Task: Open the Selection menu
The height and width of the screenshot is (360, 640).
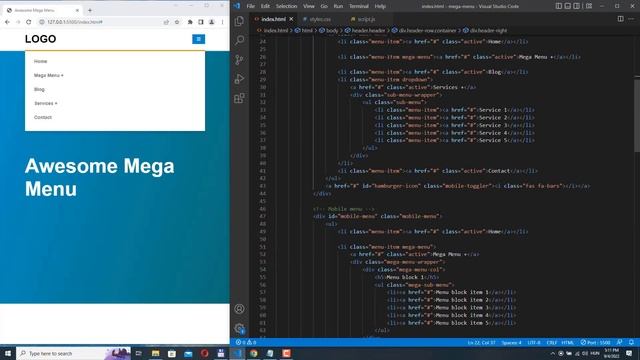Action: [x=286, y=6]
